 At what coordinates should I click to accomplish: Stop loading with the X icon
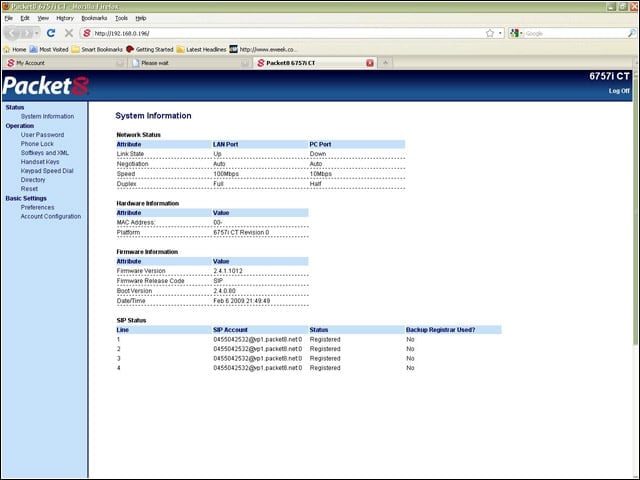pyautogui.click(x=69, y=33)
